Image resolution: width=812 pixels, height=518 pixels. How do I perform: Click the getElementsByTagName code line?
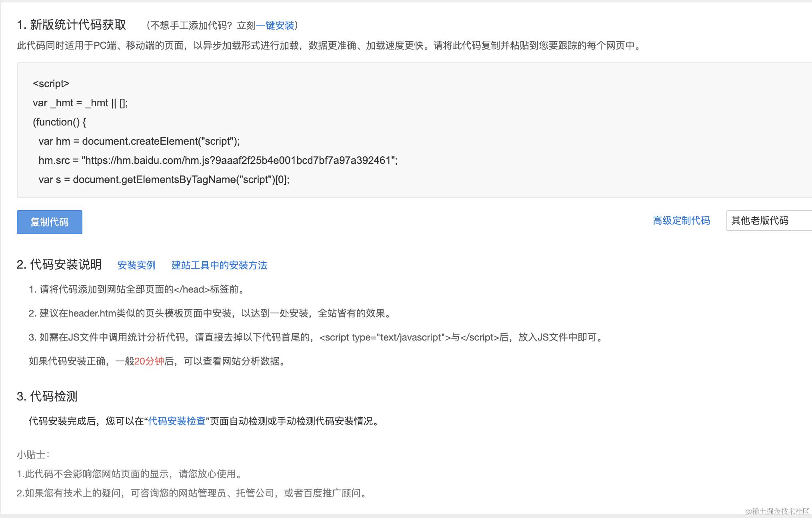click(164, 179)
